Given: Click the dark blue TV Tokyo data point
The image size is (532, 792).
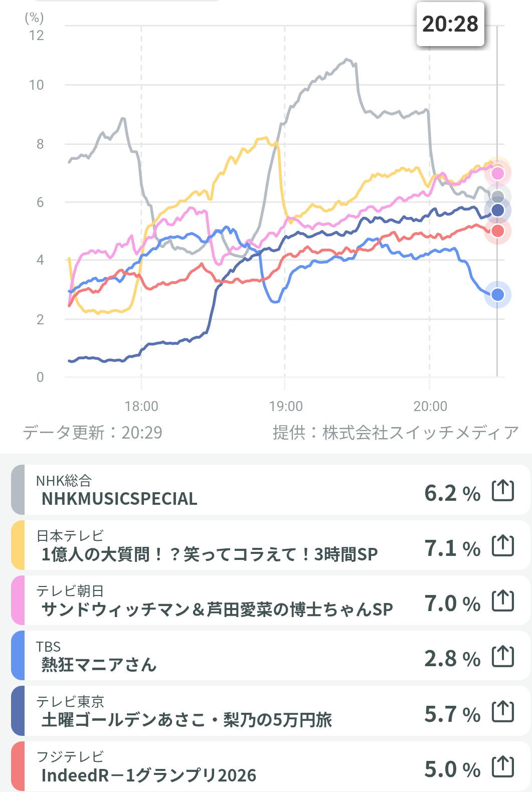Looking at the screenshot, I should coord(497,211).
